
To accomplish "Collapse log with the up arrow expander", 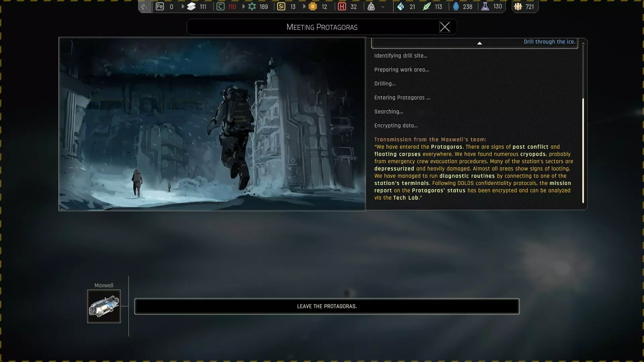I will [x=479, y=43].
